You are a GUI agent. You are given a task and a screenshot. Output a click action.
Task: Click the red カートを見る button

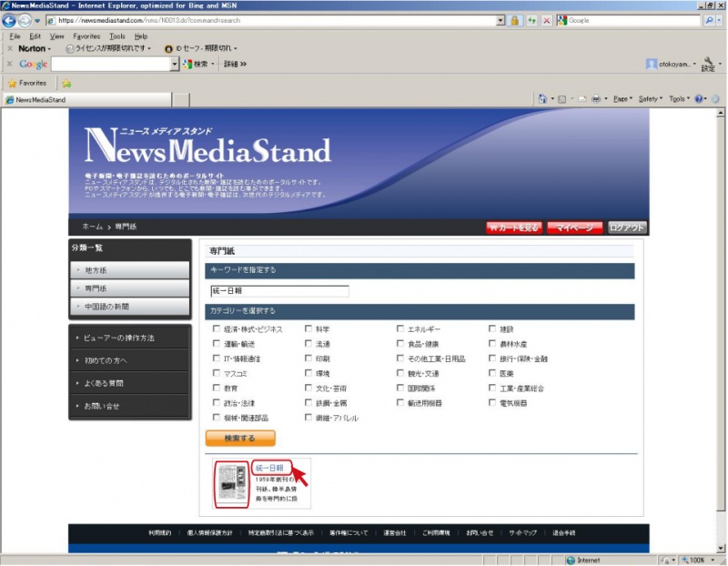[514, 227]
